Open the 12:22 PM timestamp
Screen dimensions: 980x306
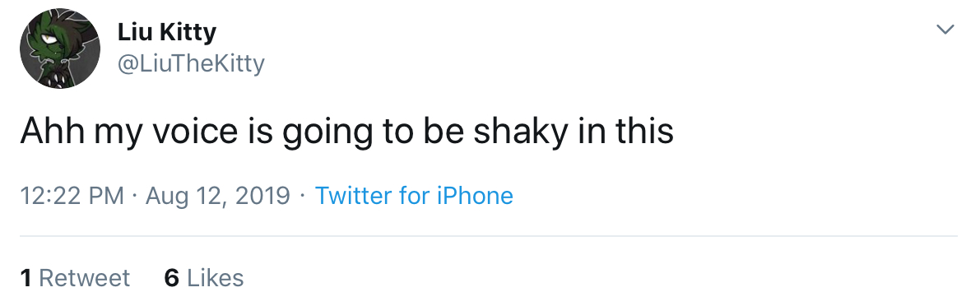[72, 196]
